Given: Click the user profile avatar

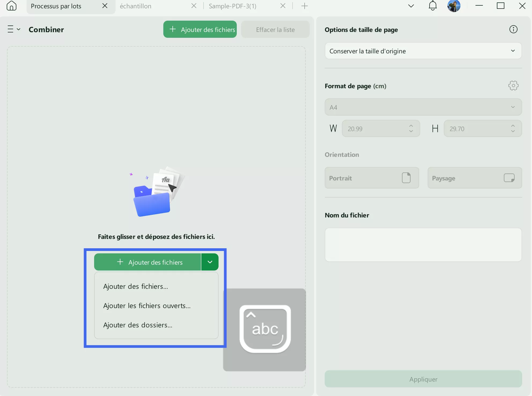Looking at the screenshot, I should point(454,6).
